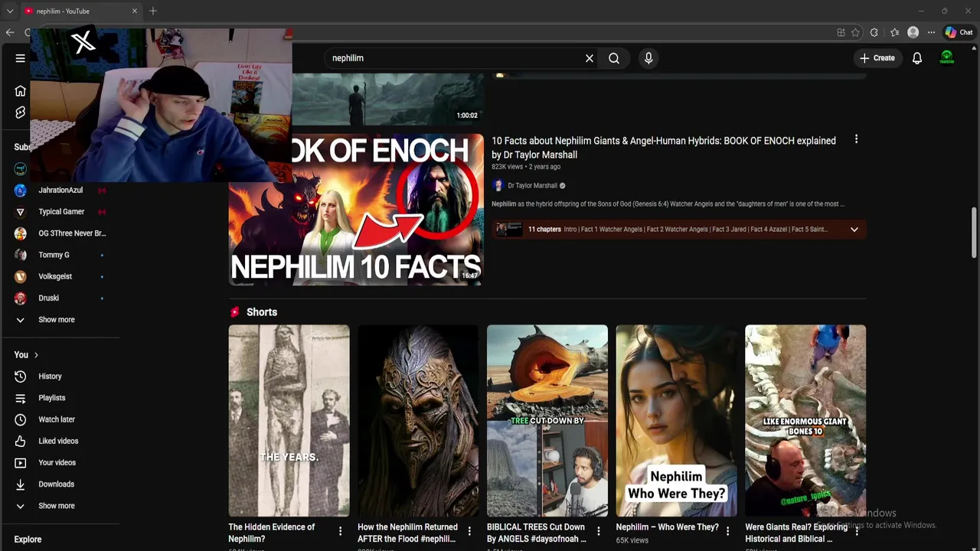Select the nephilim - YouTube tab
Viewport: 980px width, 551px height.
click(80, 11)
